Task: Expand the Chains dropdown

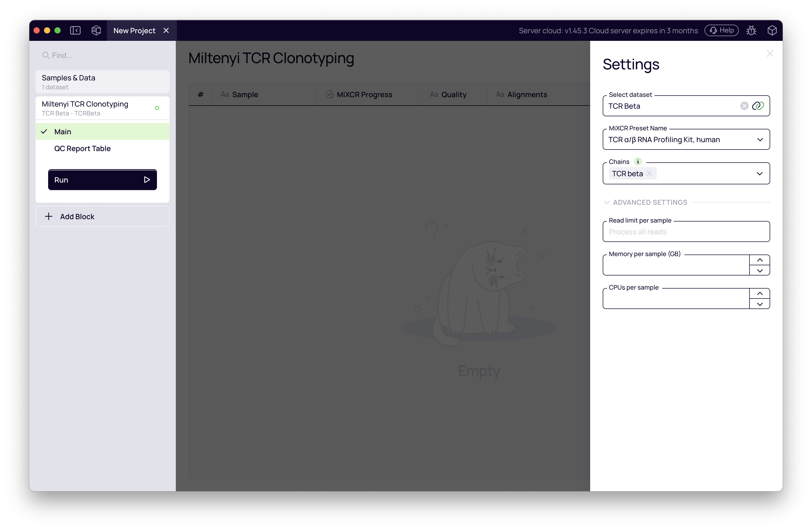Action: click(759, 173)
